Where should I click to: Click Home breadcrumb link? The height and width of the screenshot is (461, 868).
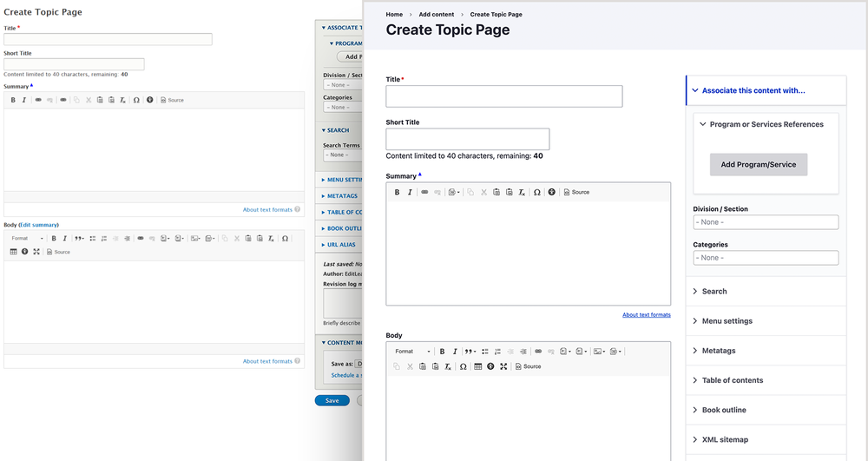[x=394, y=15]
